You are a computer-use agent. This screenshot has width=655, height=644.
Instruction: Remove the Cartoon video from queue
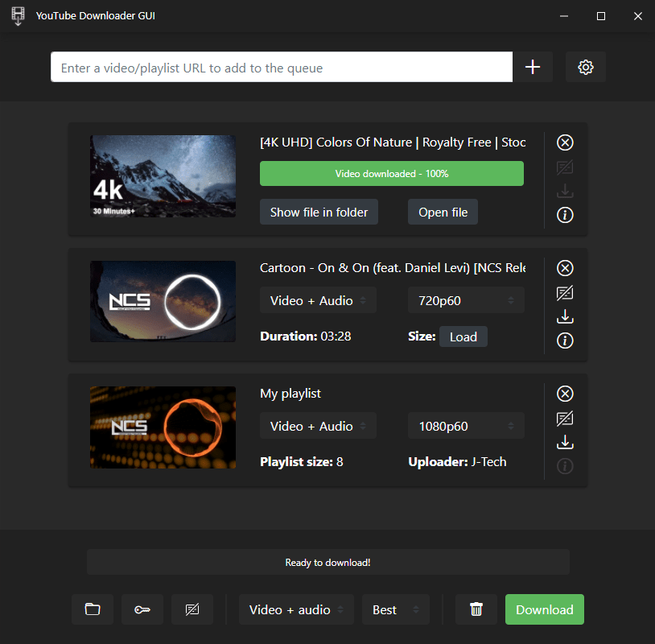point(565,267)
